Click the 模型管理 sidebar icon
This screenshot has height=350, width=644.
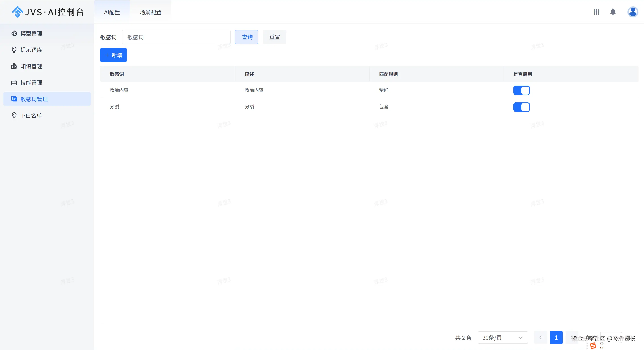[x=14, y=33]
